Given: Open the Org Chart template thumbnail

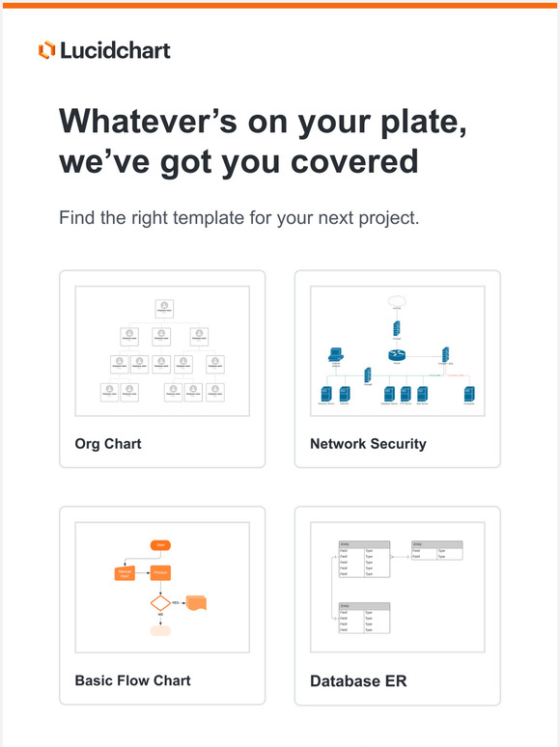Looking at the screenshot, I should 162,350.
